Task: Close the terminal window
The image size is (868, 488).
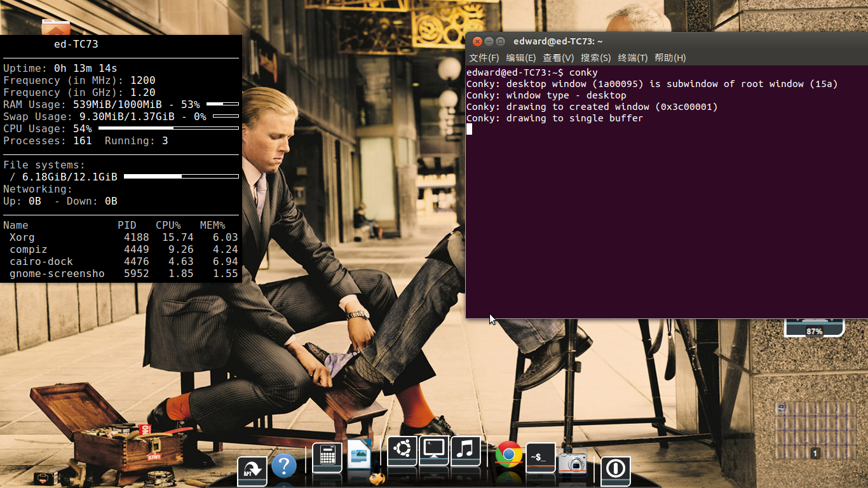Action: pyautogui.click(x=477, y=41)
